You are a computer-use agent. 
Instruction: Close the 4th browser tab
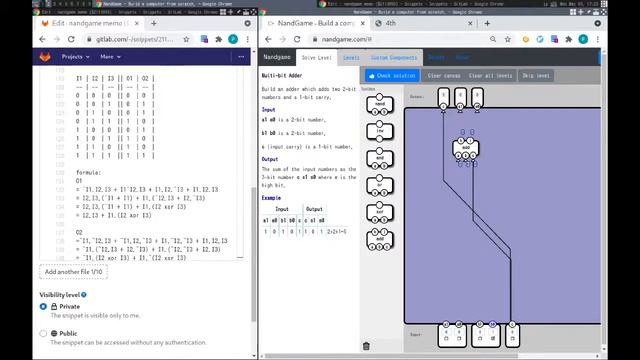click(470, 24)
